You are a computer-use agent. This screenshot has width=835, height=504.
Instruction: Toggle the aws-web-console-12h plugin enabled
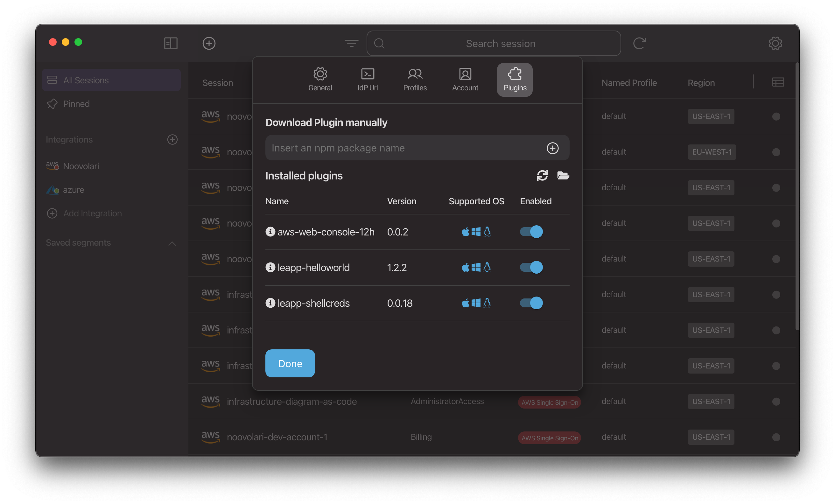pos(531,231)
